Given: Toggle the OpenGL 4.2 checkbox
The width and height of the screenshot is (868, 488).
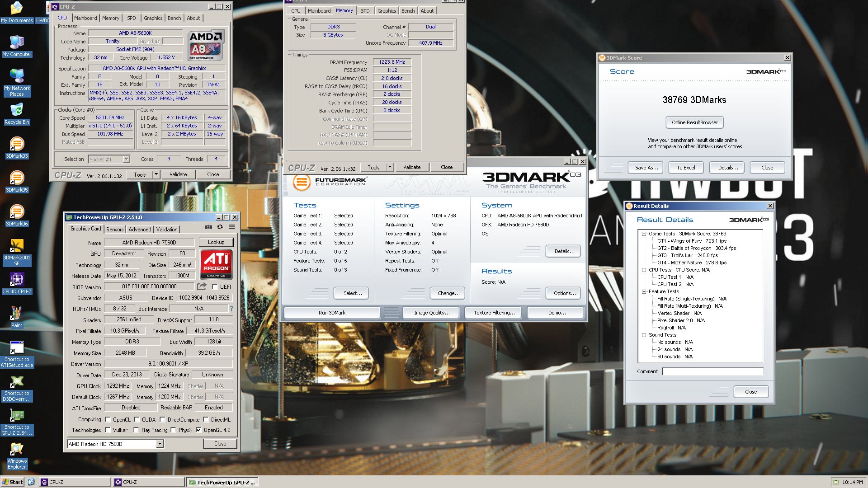Looking at the screenshot, I should coord(198,430).
